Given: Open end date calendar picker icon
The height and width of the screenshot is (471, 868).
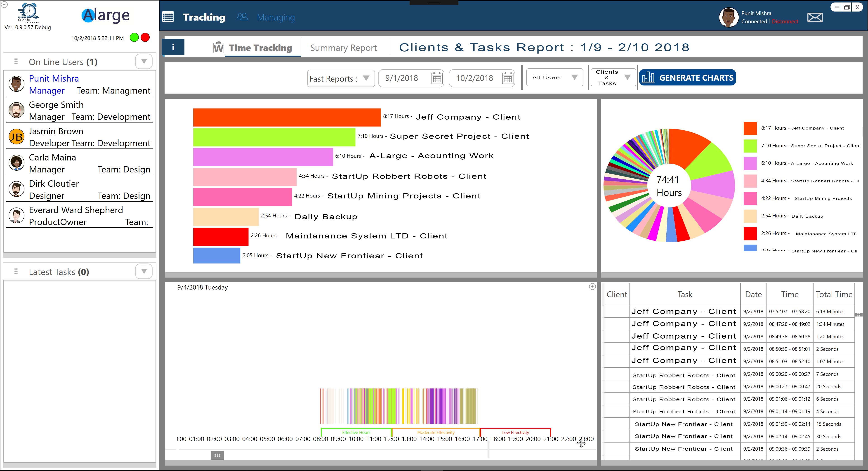Looking at the screenshot, I should tap(508, 78).
